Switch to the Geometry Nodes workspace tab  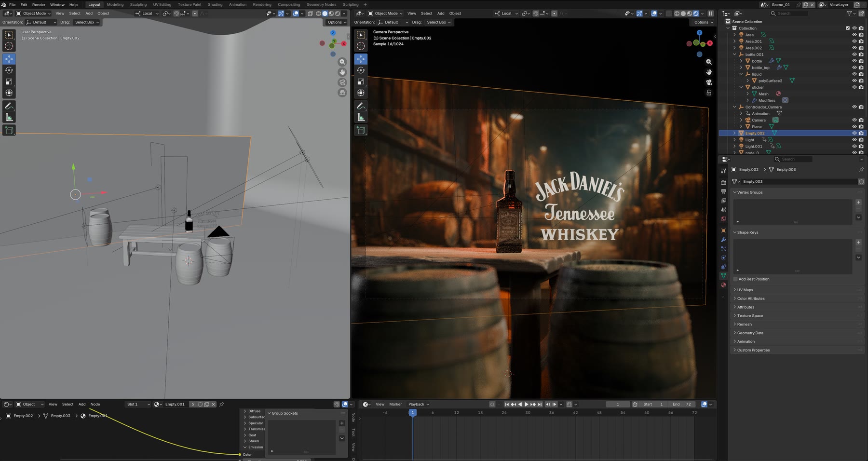[321, 5]
